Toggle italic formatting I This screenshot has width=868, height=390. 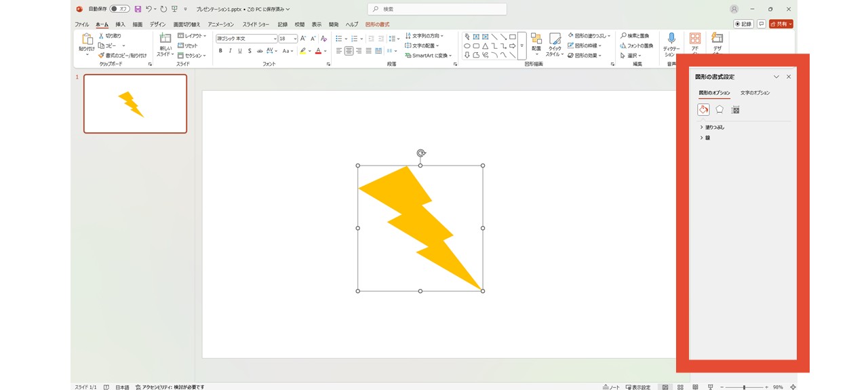tap(231, 51)
